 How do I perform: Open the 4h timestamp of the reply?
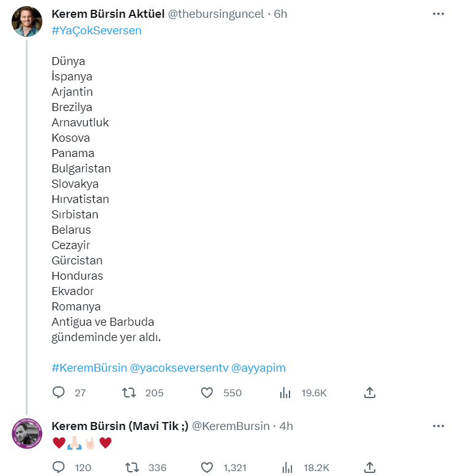pyautogui.click(x=286, y=426)
